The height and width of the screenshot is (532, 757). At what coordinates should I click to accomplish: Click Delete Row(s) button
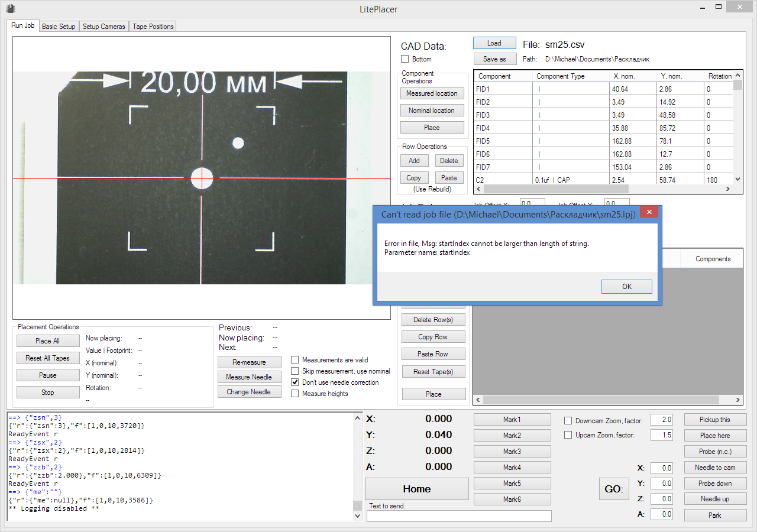pos(434,320)
